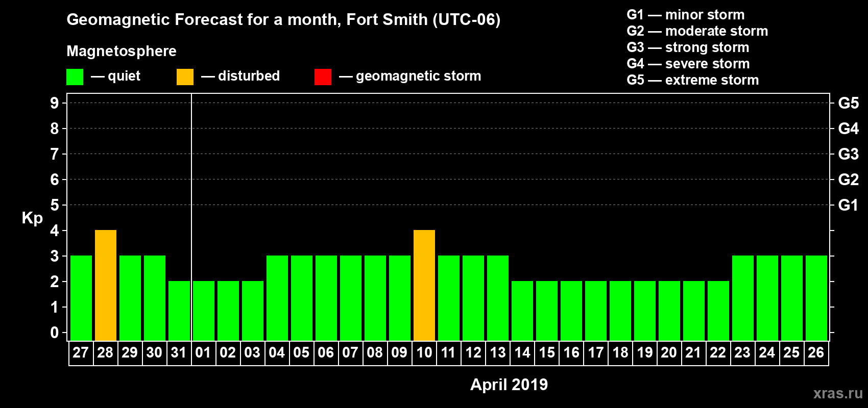Click the '— geomagnetic storm' legend text

tap(410, 76)
